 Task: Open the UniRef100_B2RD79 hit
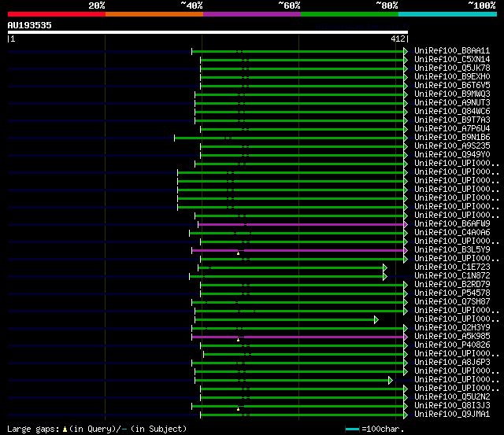(452, 285)
